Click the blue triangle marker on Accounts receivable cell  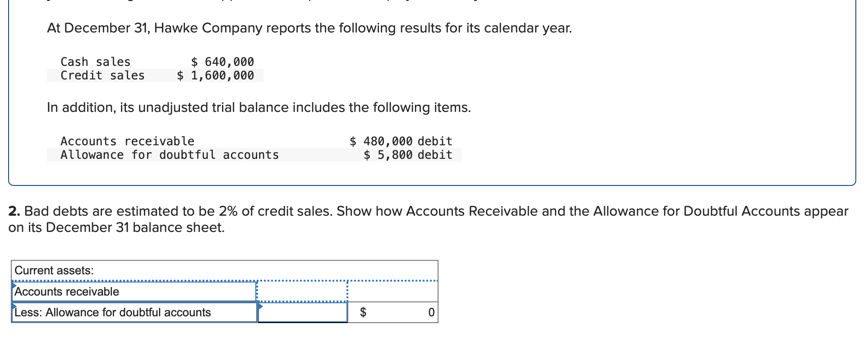[14, 285]
